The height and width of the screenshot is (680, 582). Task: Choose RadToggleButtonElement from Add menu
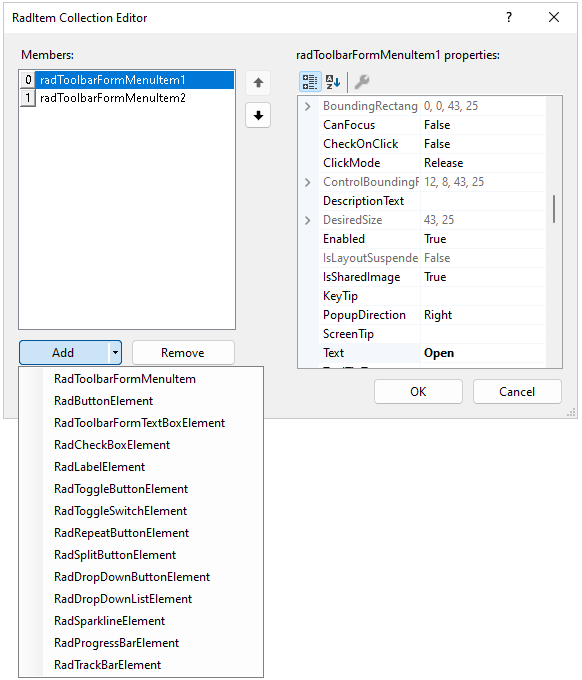[x=141, y=489]
